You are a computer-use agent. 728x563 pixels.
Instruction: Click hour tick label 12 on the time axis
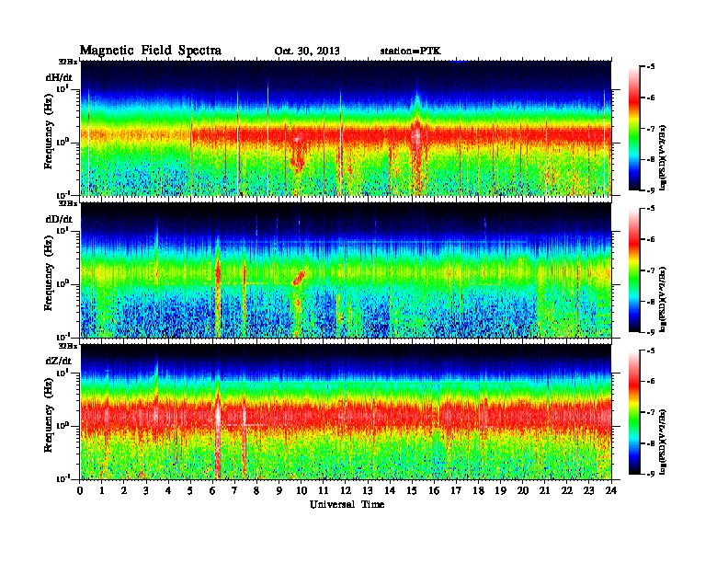coord(346,490)
